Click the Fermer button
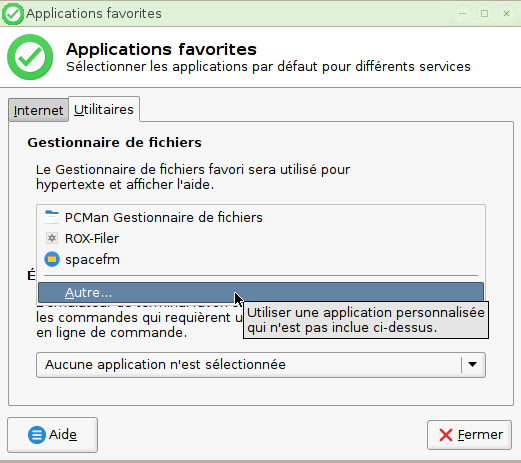521x463 pixels. point(469,435)
